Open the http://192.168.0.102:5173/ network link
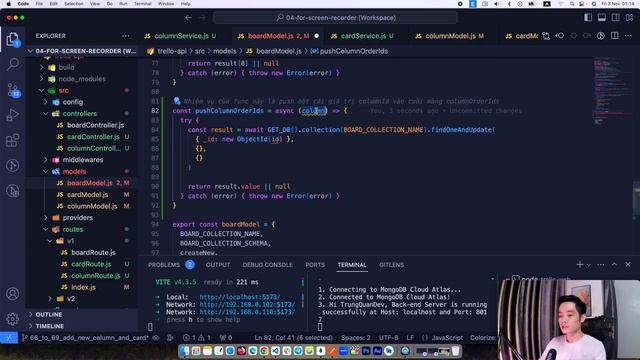 (247, 304)
